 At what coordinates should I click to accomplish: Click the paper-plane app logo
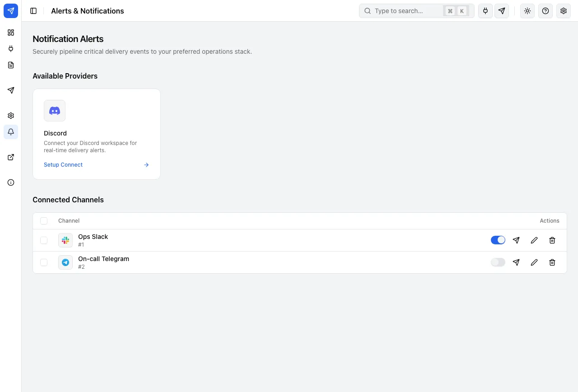coord(11,11)
